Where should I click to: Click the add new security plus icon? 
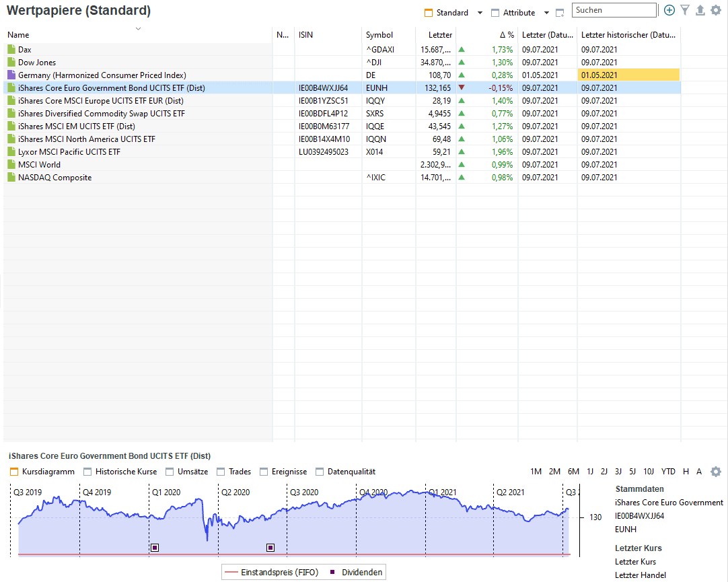[x=669, y=10]
